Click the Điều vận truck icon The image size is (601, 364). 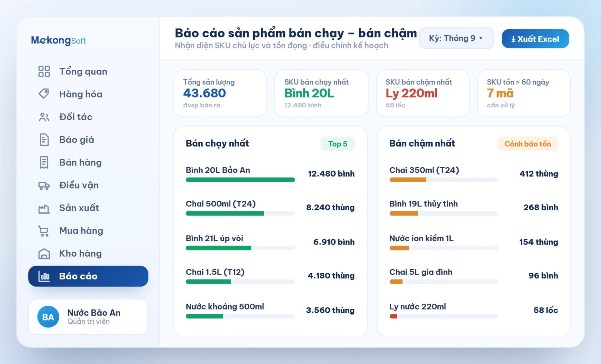(x=44, y=185)
